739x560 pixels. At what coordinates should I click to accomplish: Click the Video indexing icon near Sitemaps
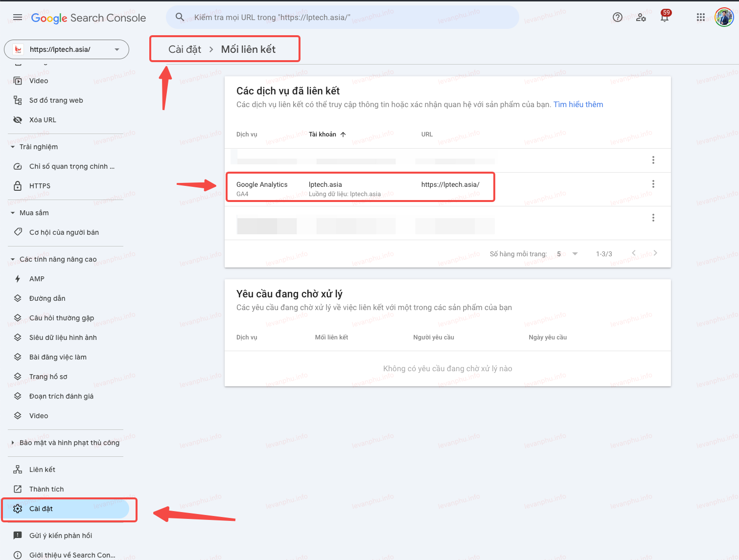18,81
